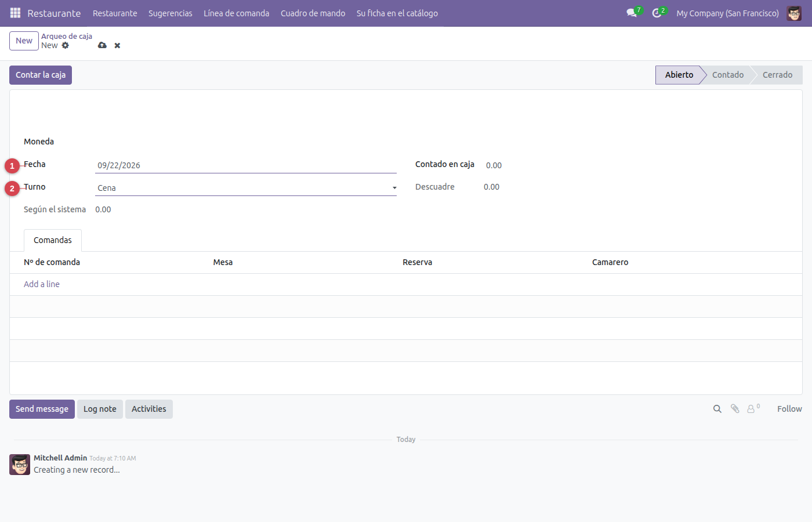Click the Log note button
The width and height of the screenshot is (812, 522).
point(100,409)
